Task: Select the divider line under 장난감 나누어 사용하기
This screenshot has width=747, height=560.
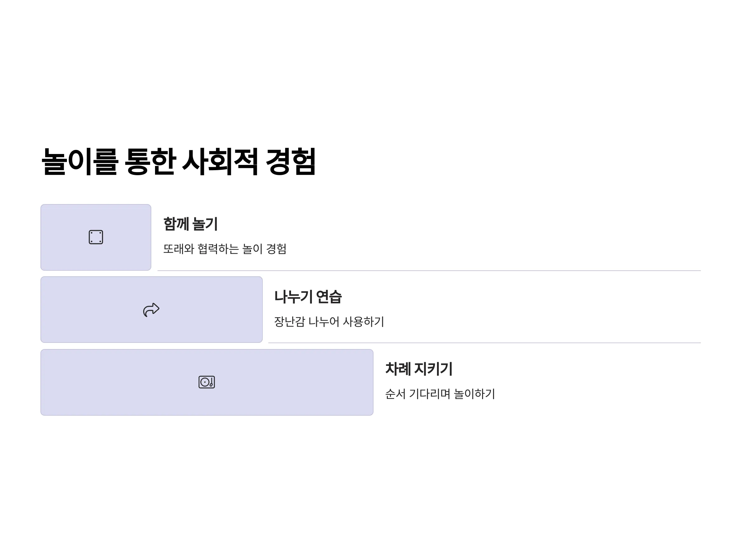Action: point(484,343)
